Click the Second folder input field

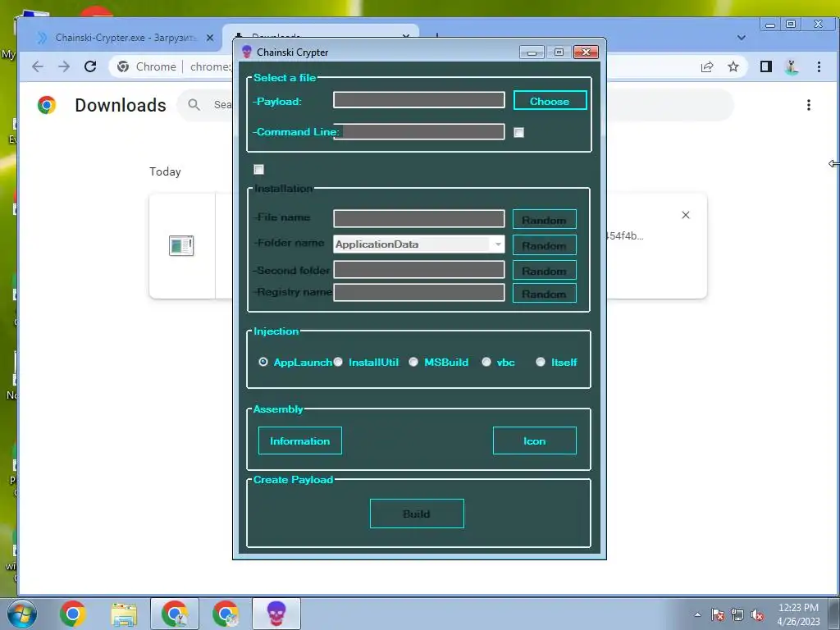pos(418,269)
